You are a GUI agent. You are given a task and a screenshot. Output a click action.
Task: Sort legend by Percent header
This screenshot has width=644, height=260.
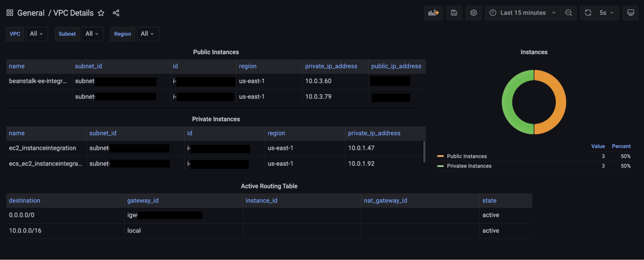coord(621,146)
